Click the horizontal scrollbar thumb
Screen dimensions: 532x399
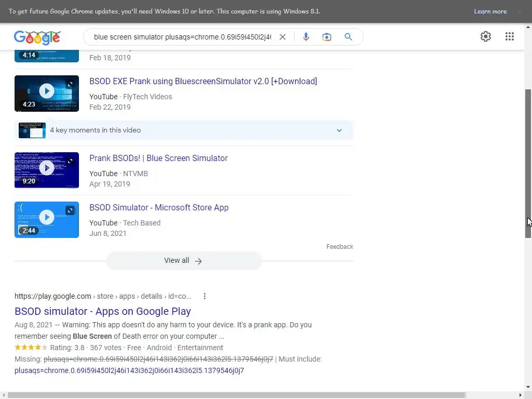(236, 395)
